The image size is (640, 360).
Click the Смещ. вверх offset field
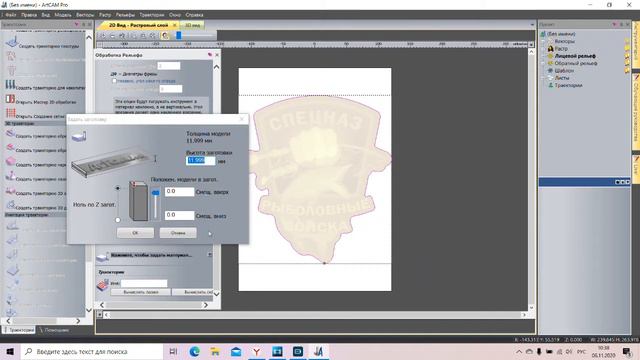coord(180,191)
